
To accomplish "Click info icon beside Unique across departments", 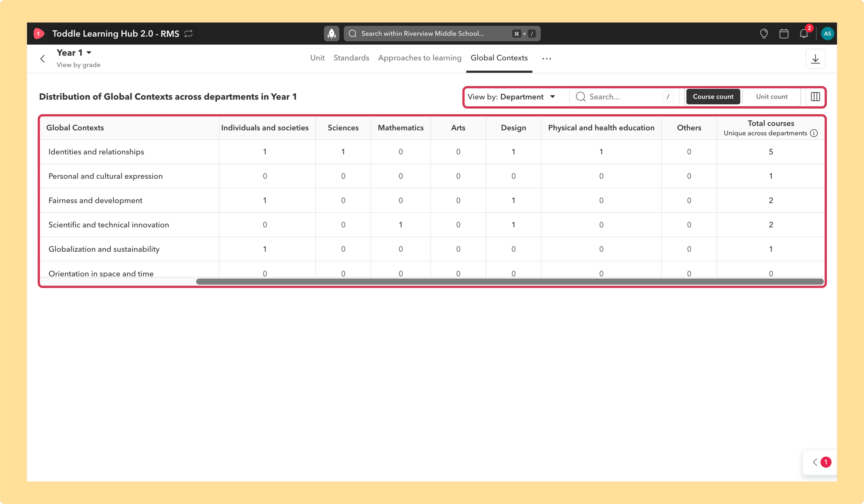I will point(814,133).
